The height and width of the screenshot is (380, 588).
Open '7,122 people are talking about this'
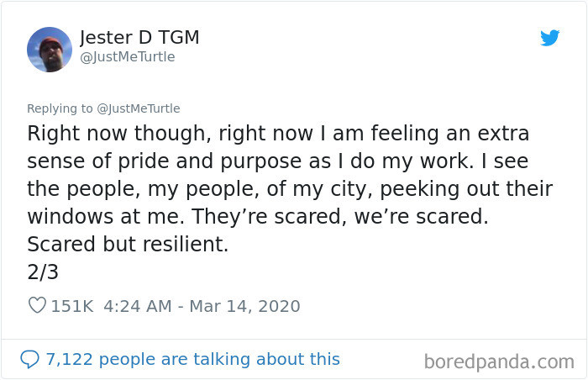click(192, 359)
